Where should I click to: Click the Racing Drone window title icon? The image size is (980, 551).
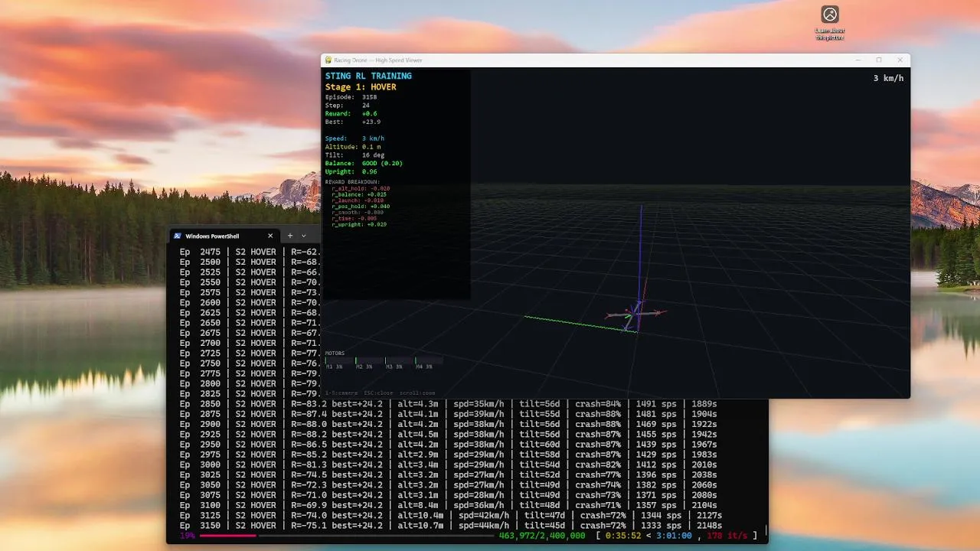click(x=328, y=60)
